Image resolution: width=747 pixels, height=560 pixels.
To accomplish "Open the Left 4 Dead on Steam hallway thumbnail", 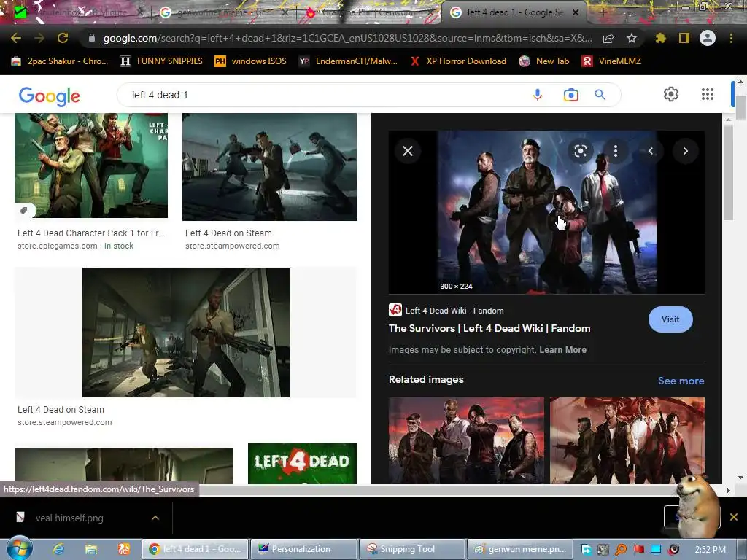I will (186, 332).
